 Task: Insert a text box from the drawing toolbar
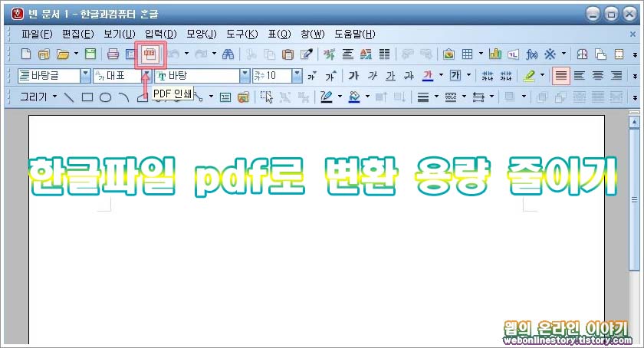click(x=225, y=97)
